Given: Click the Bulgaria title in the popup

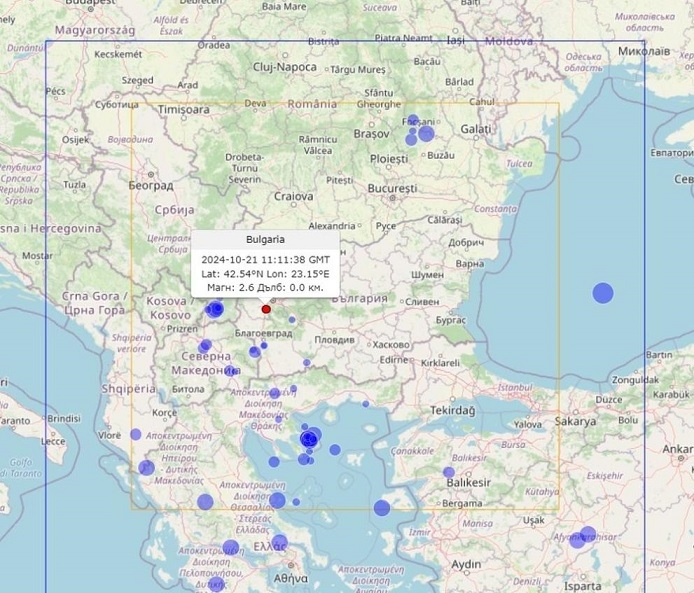Looking at the screenshot, I should coord(265,240).
